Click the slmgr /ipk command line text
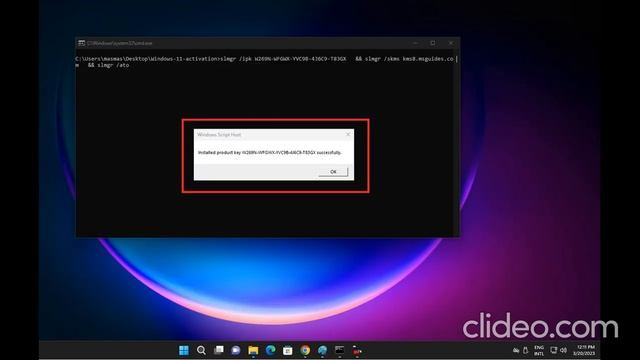This screenshot has height=360, width=640. point(264,59)
